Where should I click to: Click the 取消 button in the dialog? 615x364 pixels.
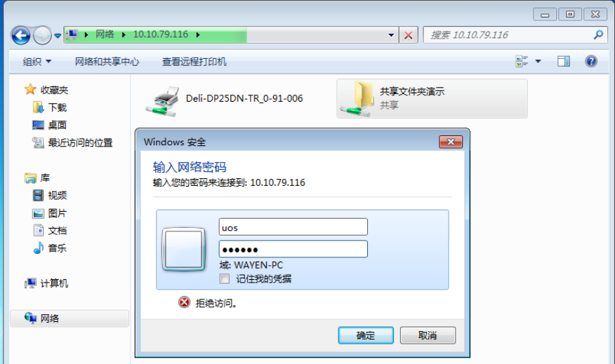pyautogui.click(x=428, y=335)
